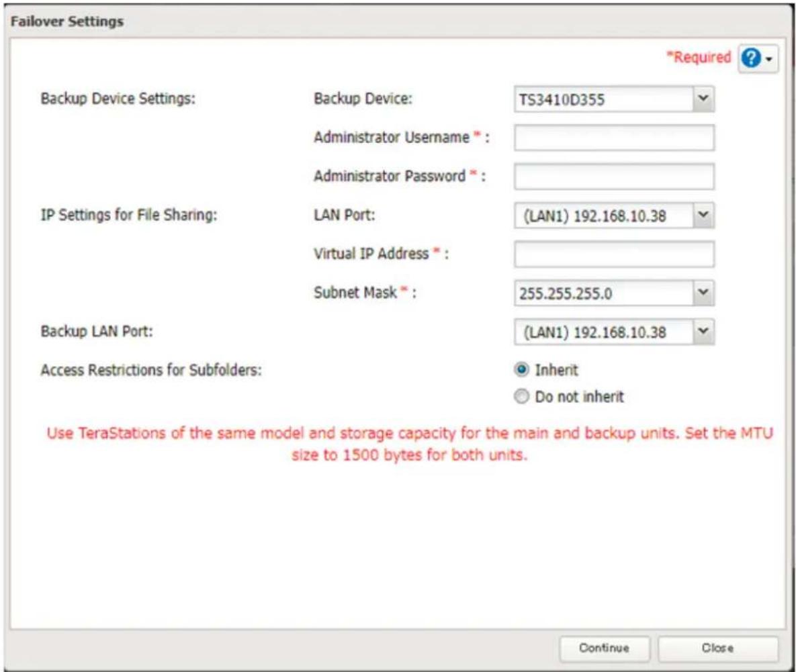
Task: Select the Do not inherit radio button
Action: point(521,396)
